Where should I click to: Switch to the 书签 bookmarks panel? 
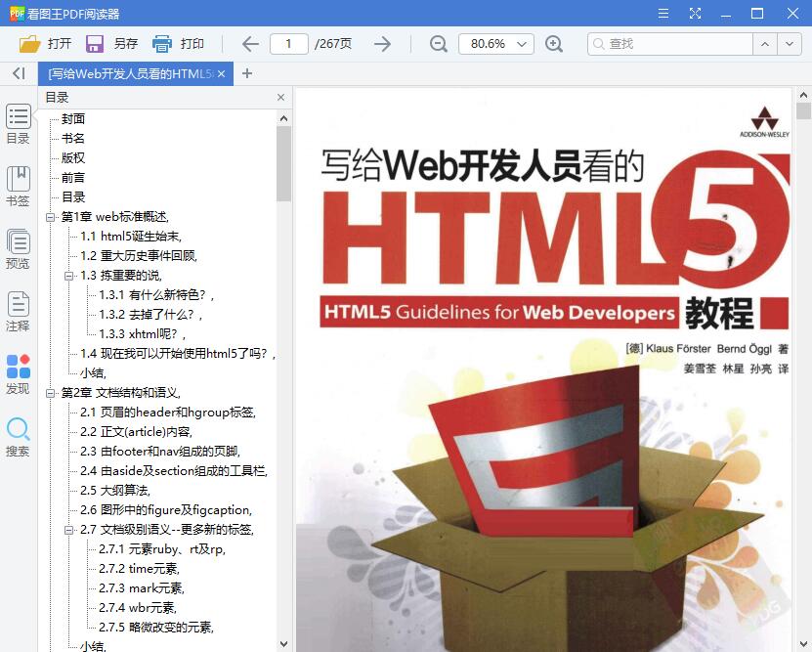coord(17,181)
